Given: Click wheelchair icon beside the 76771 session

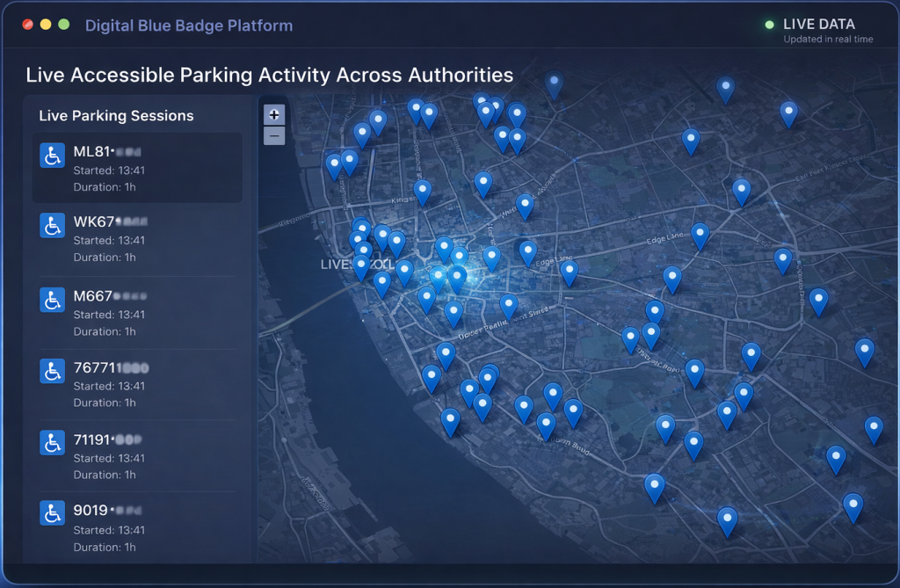Looking at the screenshot, I should (x=53, y=371).
